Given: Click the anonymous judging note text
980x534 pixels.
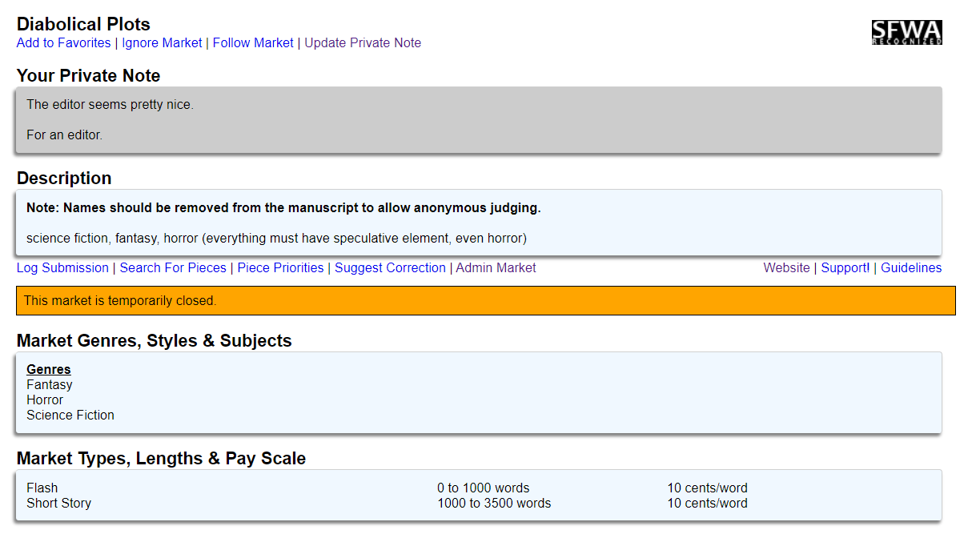Looking at the screenshot, I should 283,208.
